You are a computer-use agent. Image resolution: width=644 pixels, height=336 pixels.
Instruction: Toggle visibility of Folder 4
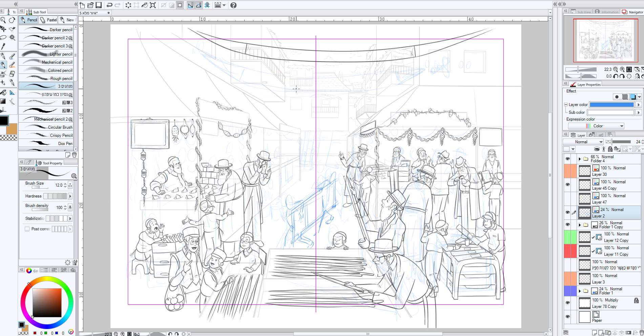coord(567,159)
